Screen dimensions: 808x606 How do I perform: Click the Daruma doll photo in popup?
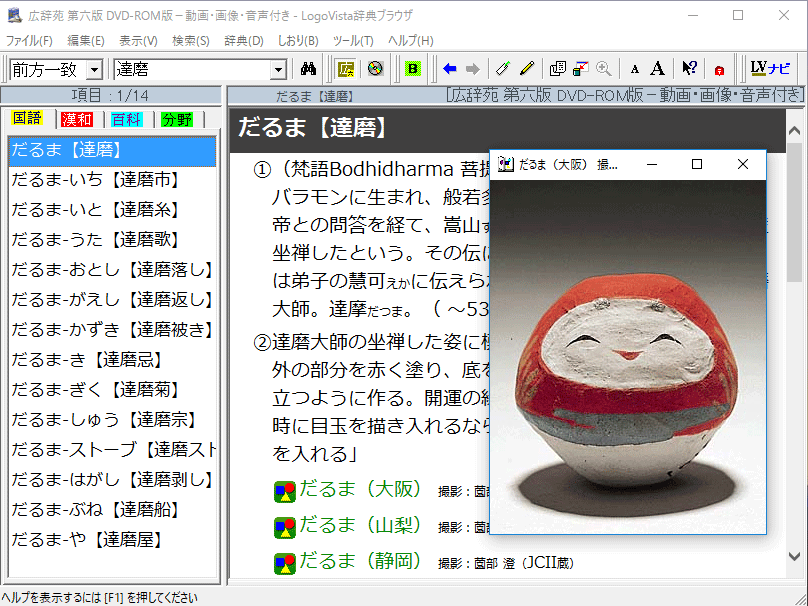tap(628, 357)
